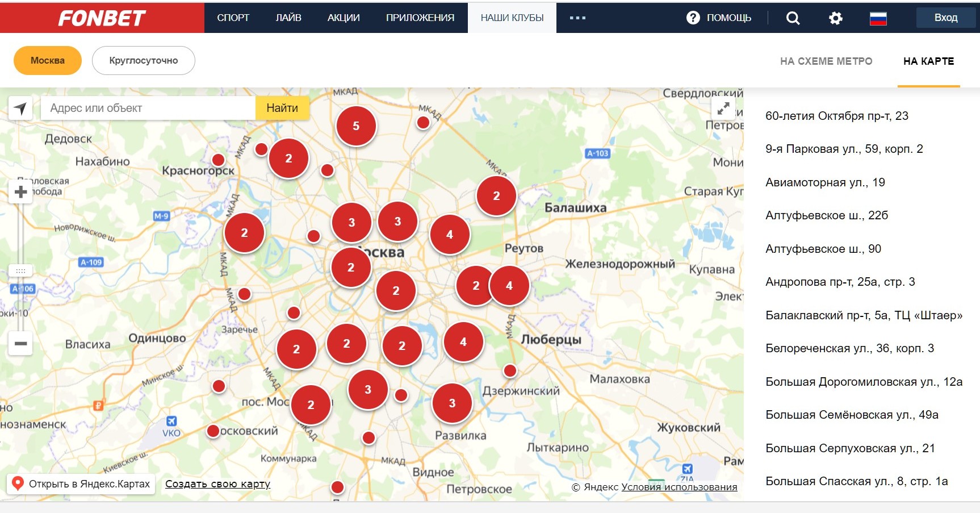
Task: Click the single marker above Красногорск label
Action: tap(218, 160)
